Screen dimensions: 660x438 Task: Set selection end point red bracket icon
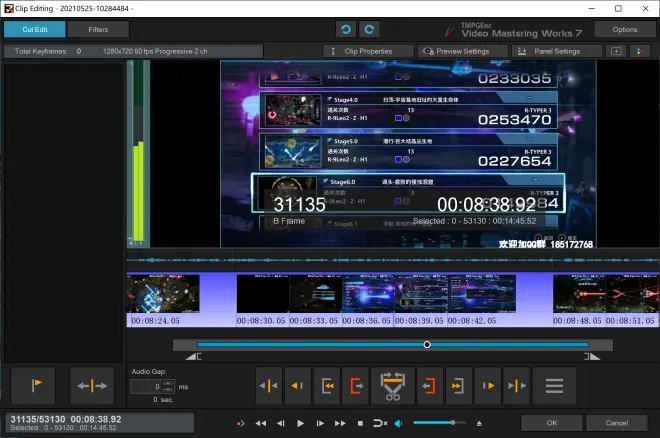point(429,385)
